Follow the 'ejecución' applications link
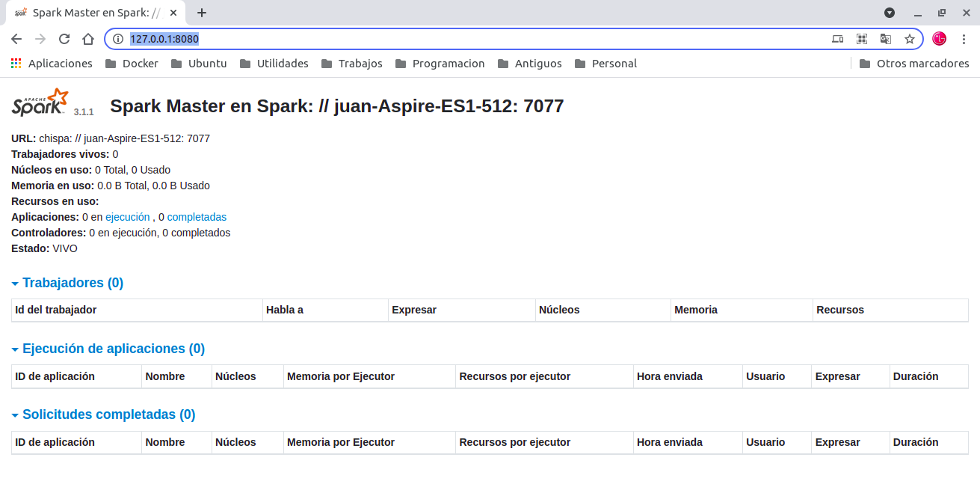Image resolution: width=980 pixels, height=496 pixels. (127, 217)
